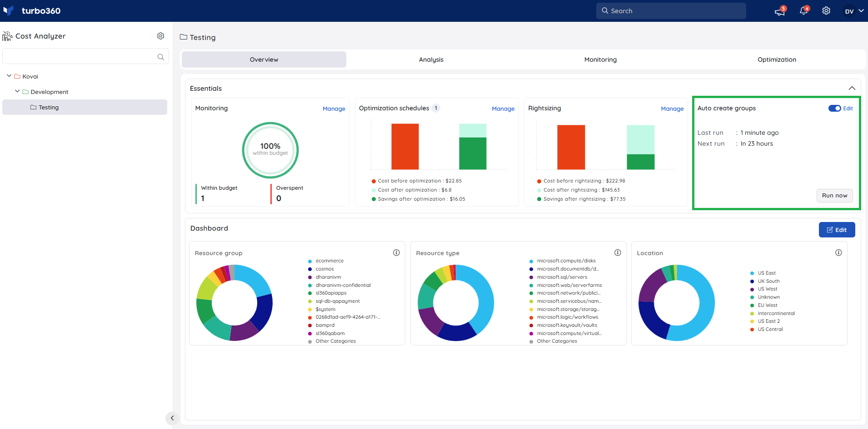The image size is (868, 429).
Task: Collapse the Essentials section
Action: 852,88
